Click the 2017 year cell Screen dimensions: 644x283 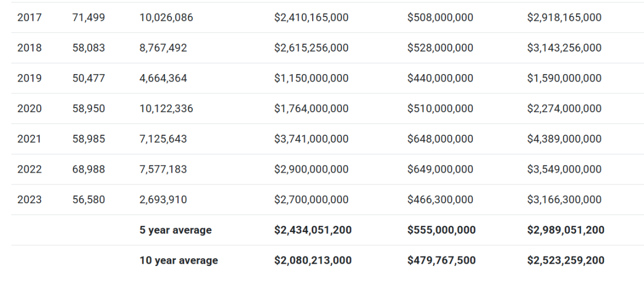[x=29, y=18]
